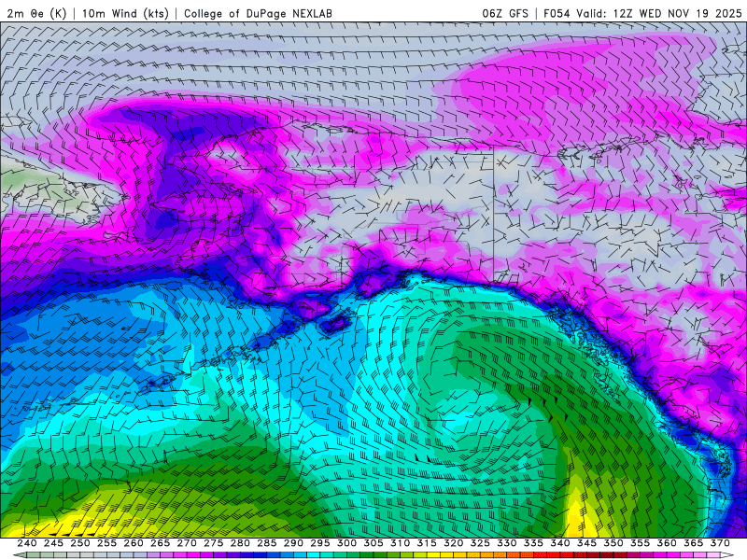The height and width of the screenshot is (560, 747).
Task: Click the "F054" forecast hour text
Action: click(x=557, y=13)
